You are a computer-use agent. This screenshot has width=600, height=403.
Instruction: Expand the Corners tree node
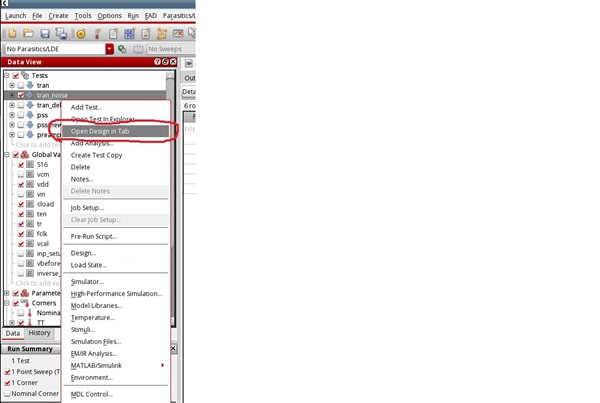tap(6, 302)
